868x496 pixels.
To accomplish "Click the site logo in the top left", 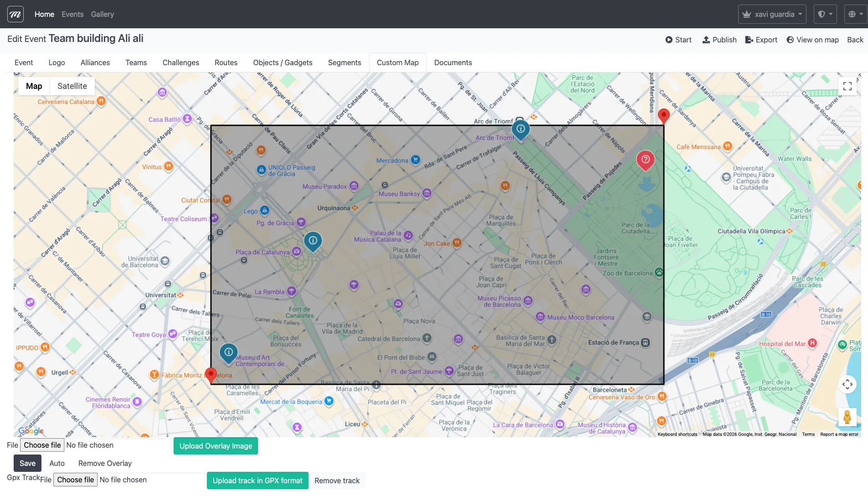I will tap(15, 14).
